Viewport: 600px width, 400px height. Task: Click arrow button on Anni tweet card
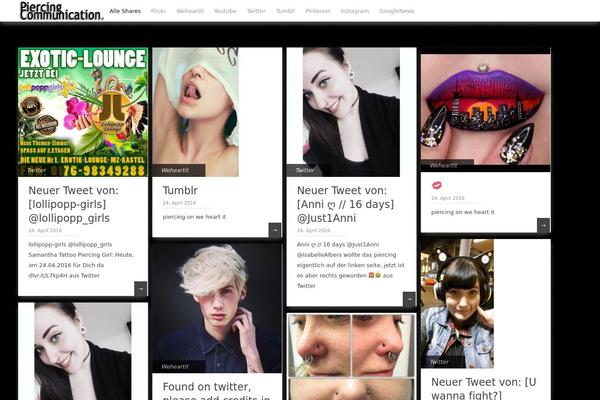click(x=409, y=299)
